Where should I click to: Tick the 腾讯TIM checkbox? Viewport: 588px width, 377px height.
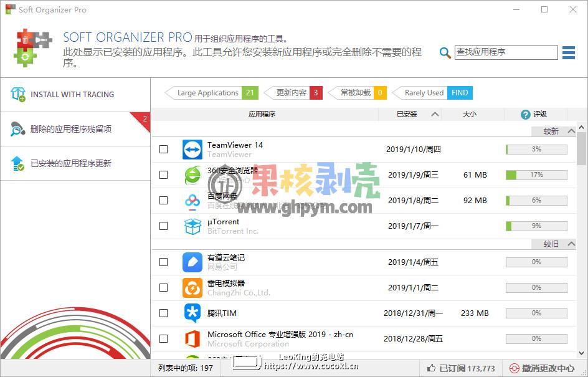click(x=163, y=313)
